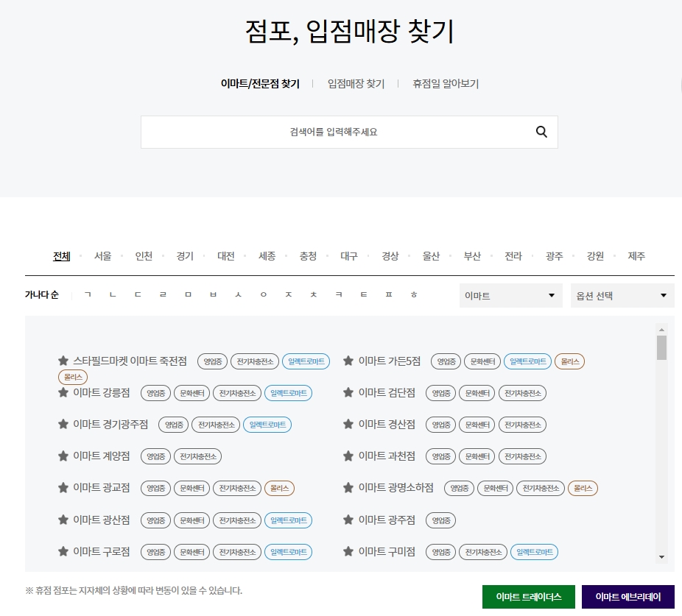This screenshot has width=682, height=616.
Task: Select the 광주 region tab
Action: tap(555, 256)
